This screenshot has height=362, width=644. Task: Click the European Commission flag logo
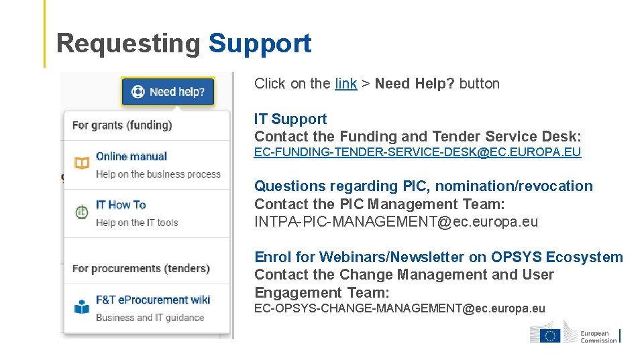[550, 336]
